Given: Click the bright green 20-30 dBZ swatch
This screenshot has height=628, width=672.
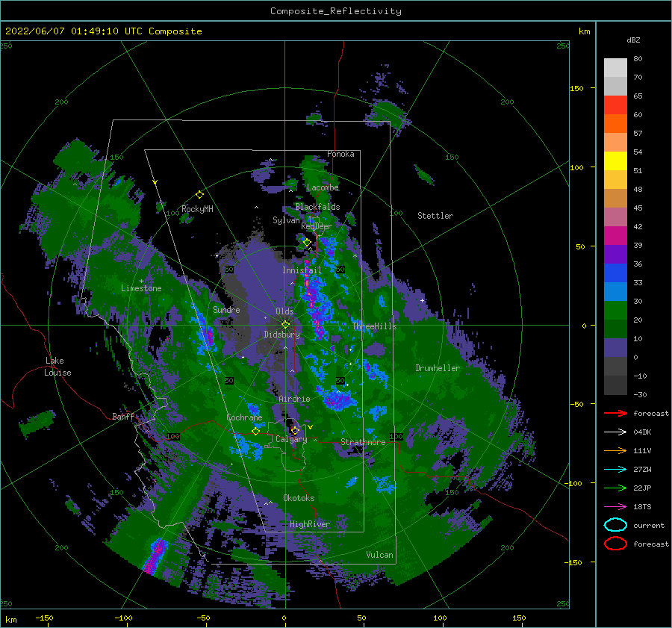Looking at the screenshot, I should point(615,310).
